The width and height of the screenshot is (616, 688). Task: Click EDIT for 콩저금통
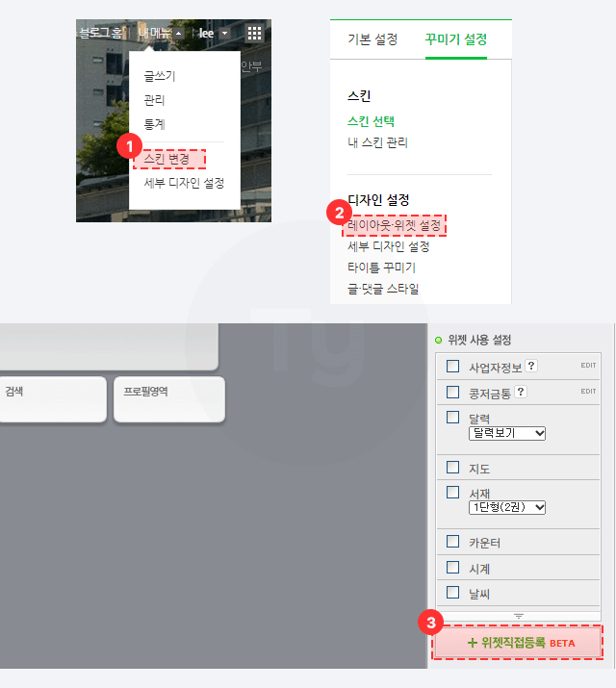(588, 391)
